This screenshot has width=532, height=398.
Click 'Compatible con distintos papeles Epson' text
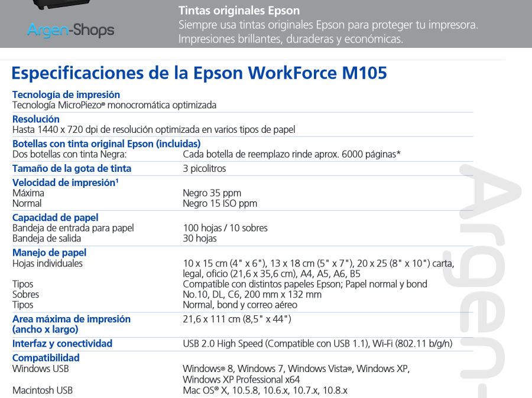coord(305,284)
